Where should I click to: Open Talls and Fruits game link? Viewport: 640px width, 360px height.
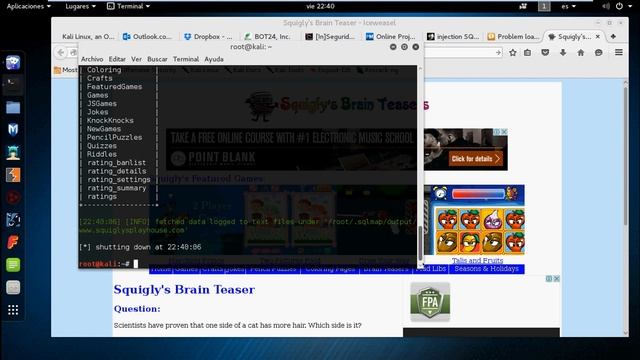point(477,260)
